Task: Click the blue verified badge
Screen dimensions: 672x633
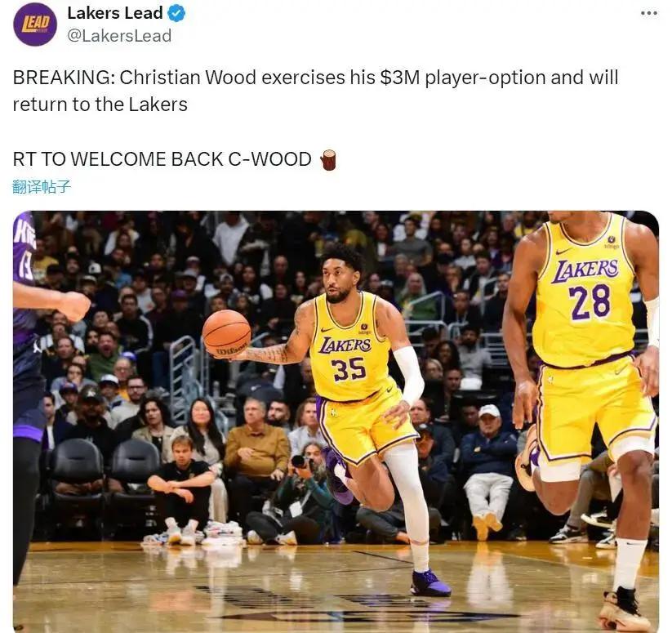Action: pos(176,13)
